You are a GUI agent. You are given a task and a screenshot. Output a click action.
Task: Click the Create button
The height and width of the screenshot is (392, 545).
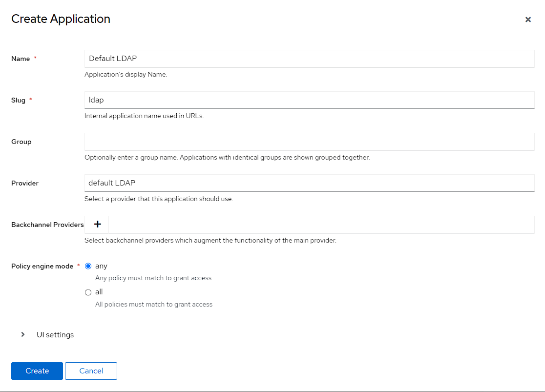pyautogui.click(x=37, y=371)
